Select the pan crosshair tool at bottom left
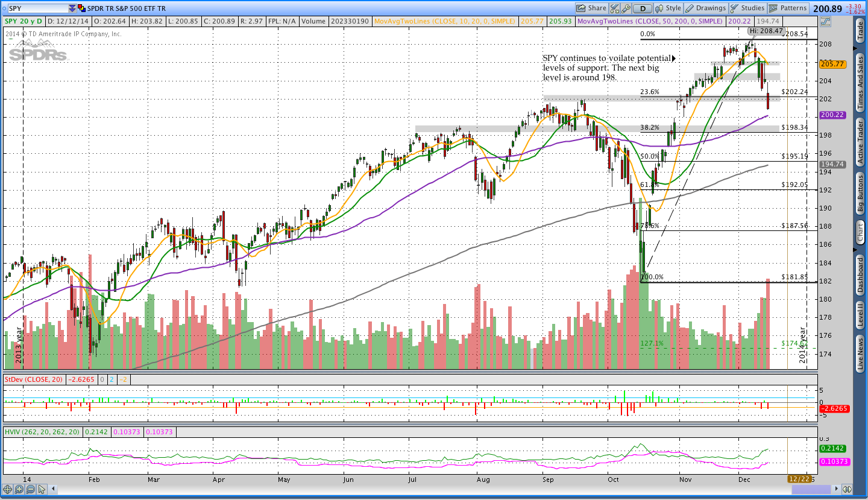Screen dimensions: 868x500 click(8, 489)
